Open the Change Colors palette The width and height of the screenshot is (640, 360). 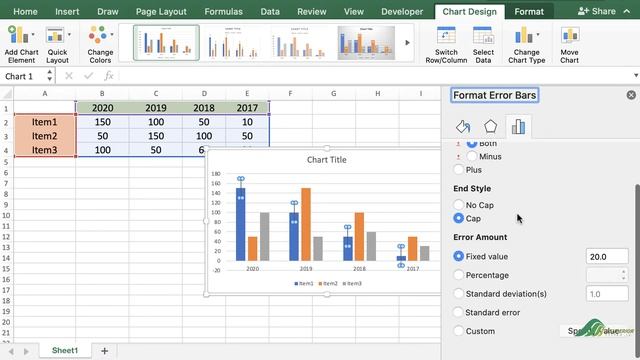[x=100, y=44]
